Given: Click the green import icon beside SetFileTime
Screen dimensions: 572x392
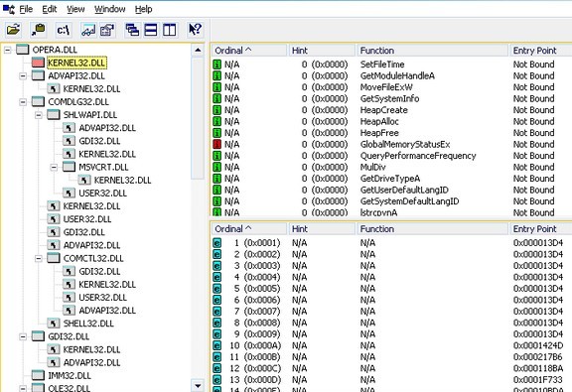Looking at the screenshot, I should click(217, 65).
